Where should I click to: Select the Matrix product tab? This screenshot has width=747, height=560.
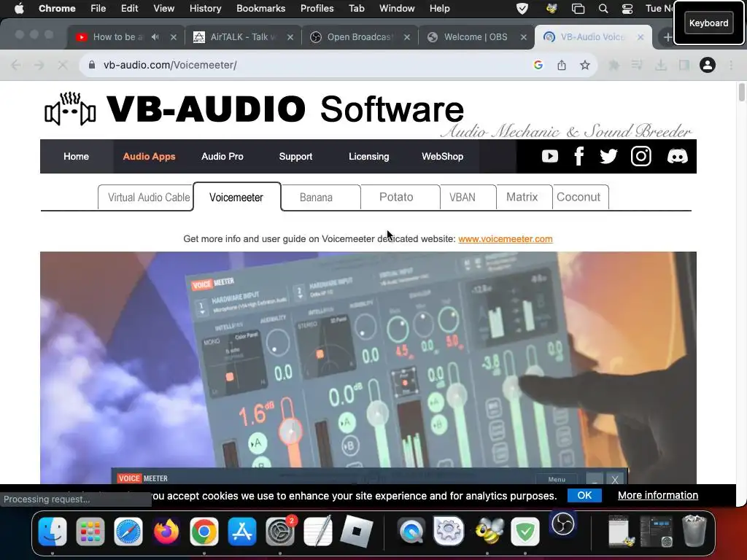pyautogui.click(x=524, y=197)
